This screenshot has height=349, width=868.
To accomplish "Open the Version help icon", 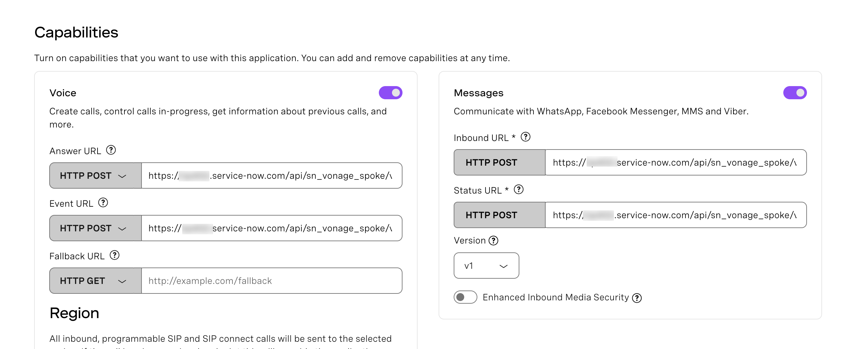I will (493, 241).
